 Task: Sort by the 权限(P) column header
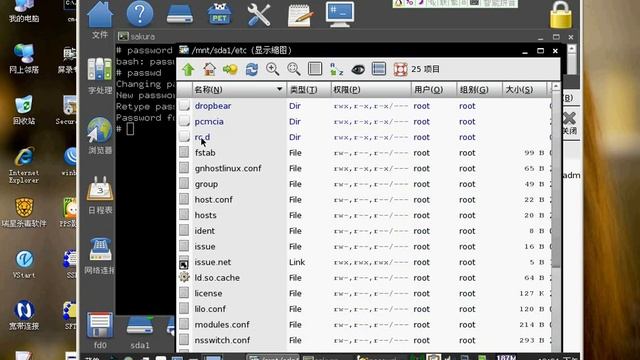click(371, 89)
